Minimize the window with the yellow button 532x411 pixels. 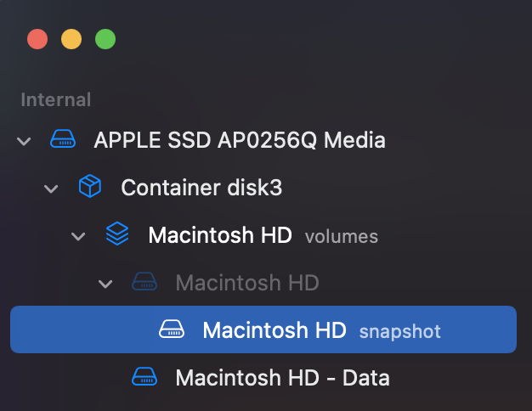[x=71, y=39]
